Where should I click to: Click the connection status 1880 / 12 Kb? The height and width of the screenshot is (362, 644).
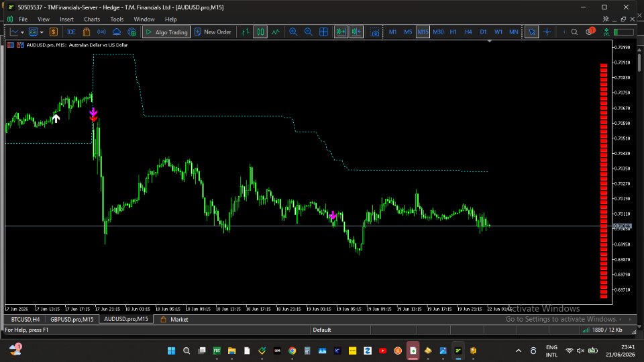(602, 330)
